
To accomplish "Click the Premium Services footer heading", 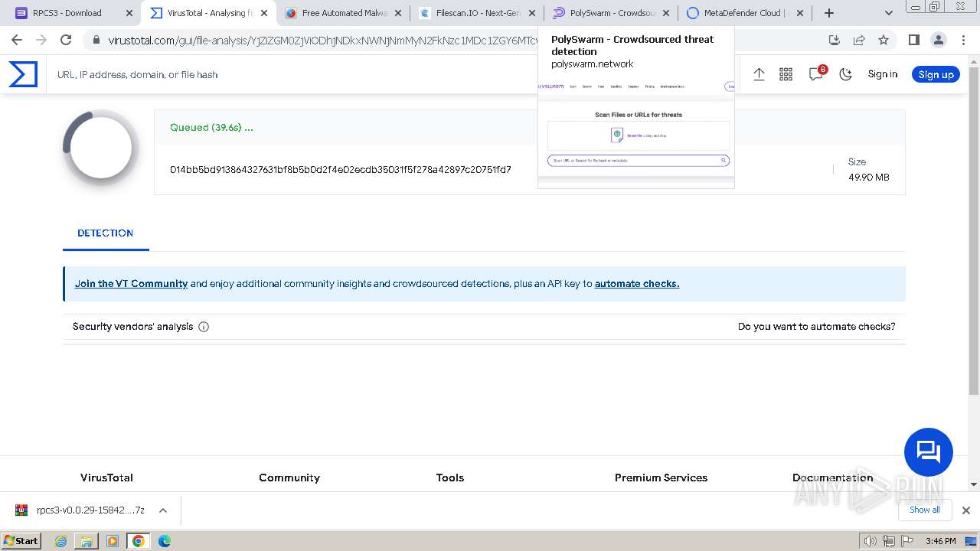I will [x=661, y=478].
